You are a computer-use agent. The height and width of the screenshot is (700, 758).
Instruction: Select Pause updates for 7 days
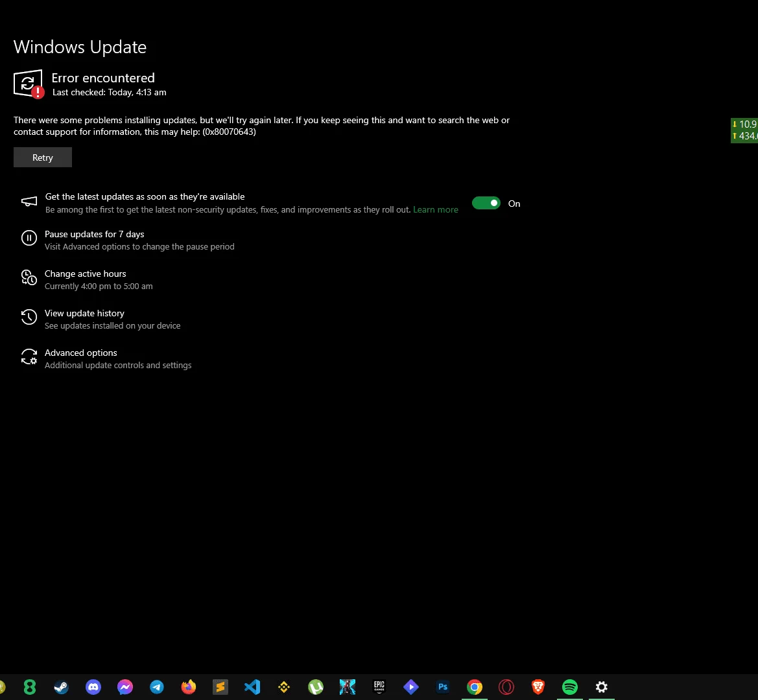94,234
